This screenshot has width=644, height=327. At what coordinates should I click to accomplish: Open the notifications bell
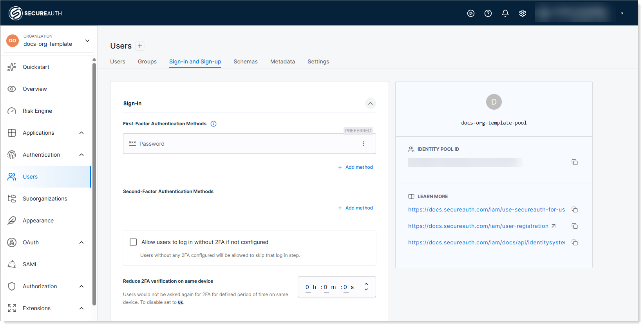click(x=505, y=13)
